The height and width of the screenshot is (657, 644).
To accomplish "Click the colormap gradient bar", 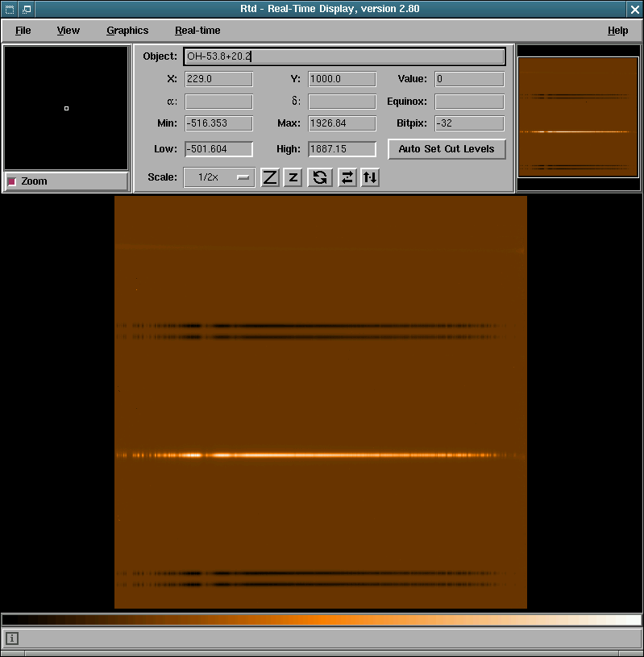I will [x=322, y=620].
